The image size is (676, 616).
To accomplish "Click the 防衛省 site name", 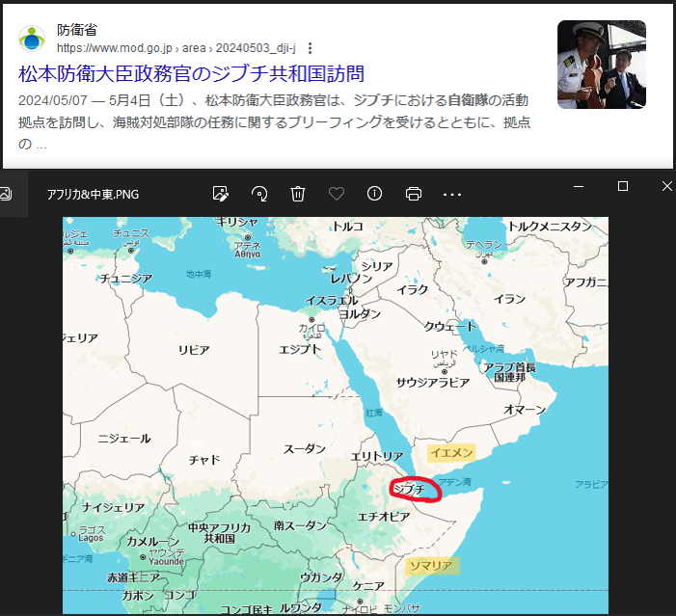I will click(x=77, y=30).
